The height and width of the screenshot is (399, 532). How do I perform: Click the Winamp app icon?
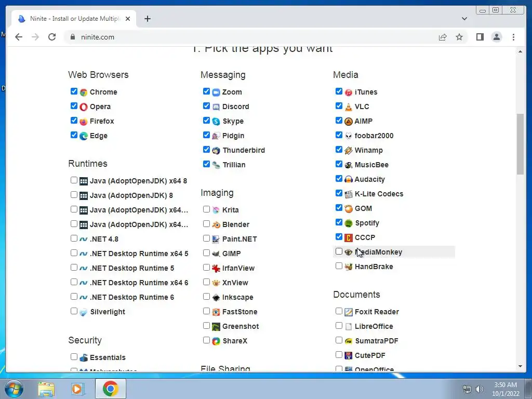349,151
